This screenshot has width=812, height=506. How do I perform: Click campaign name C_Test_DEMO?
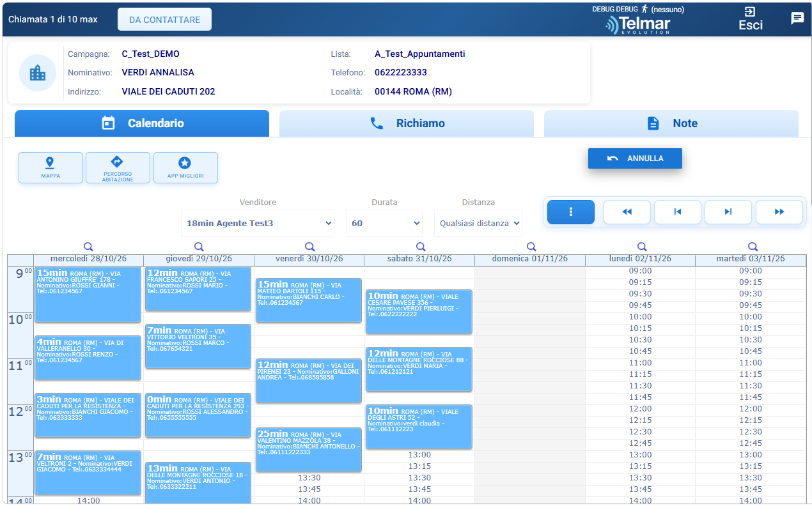pyautogui.click(x=151, y=54)
